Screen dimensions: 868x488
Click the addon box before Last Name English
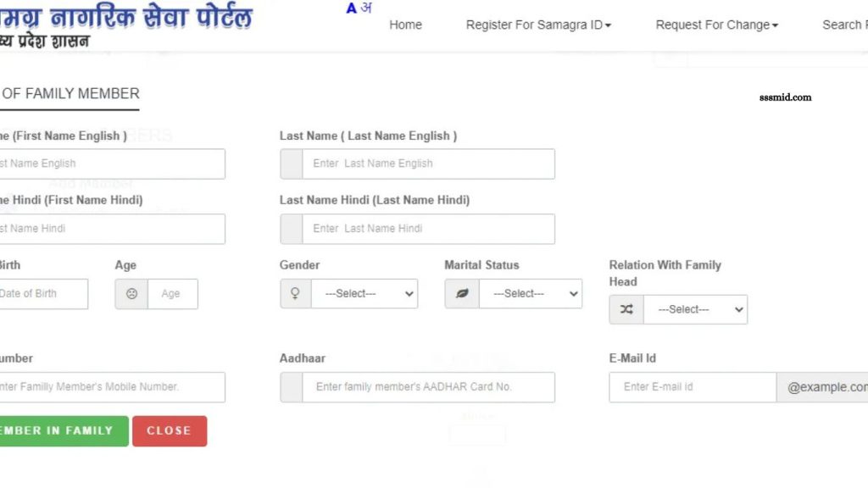coord(292,164)
